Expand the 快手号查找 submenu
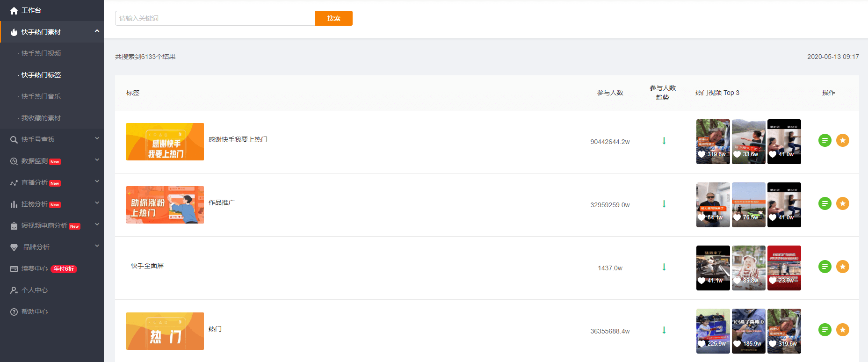Viewport: 868px width, 362px height. point(97,139)
